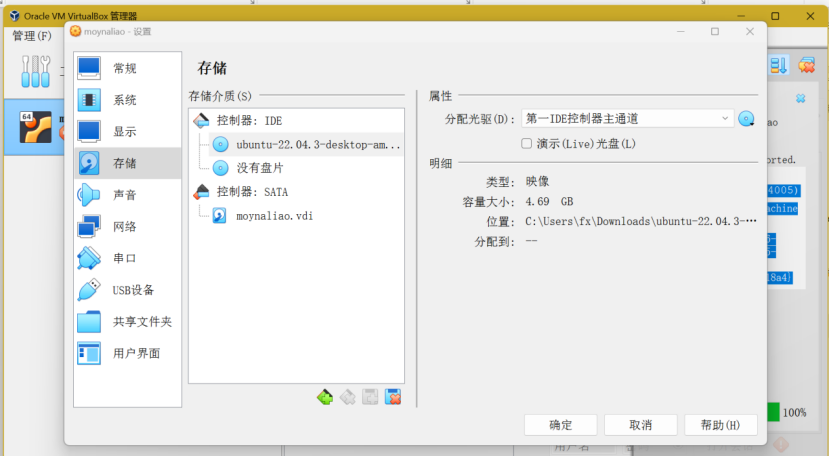Click the 系统 chip icon in sidebar
The width and height of the screenshot is (830, 457).
point(89,100)
